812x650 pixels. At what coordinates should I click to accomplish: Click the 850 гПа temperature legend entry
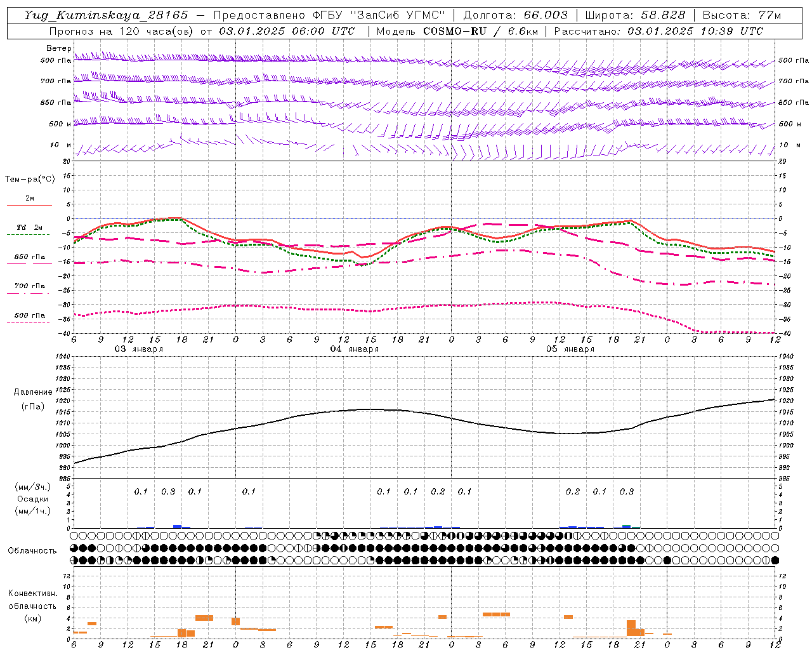pos(29,257)
